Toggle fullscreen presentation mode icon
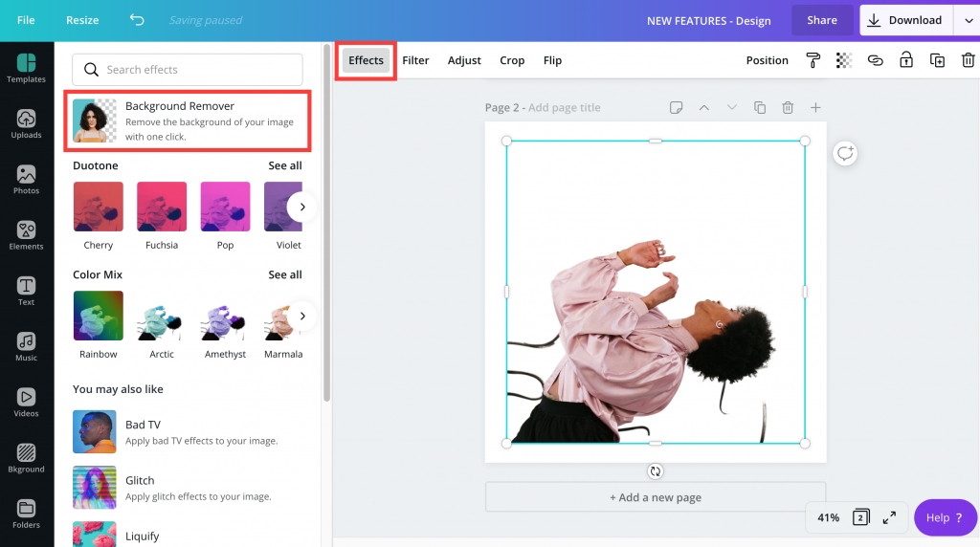 (889, 517)
